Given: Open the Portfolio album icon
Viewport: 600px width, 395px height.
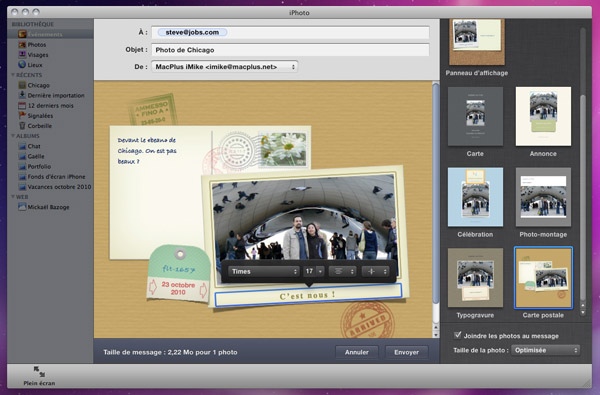Looking at the screenshot, I should tap(22, 166).
